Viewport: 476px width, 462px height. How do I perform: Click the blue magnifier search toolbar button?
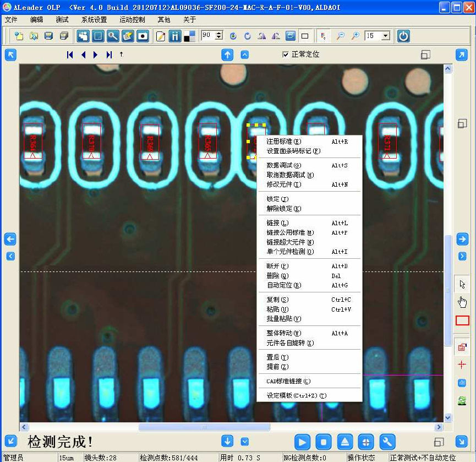pyautogui.click(x=113, y=36)
